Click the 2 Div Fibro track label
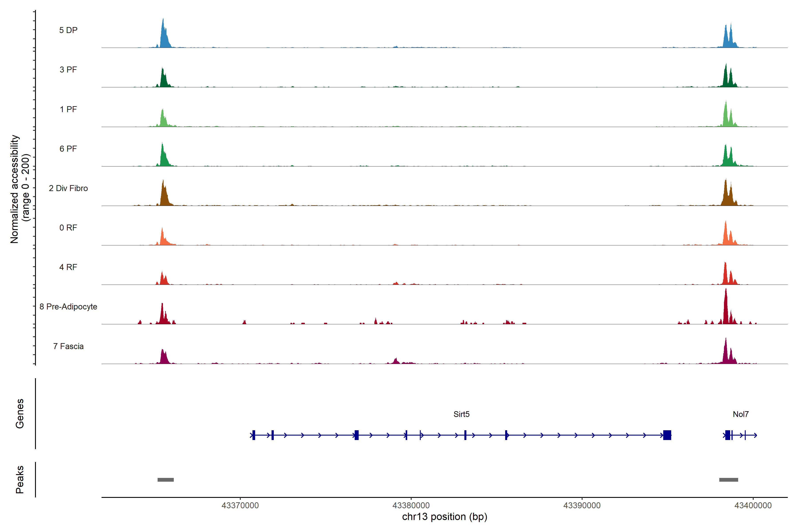 coord(68,188)
